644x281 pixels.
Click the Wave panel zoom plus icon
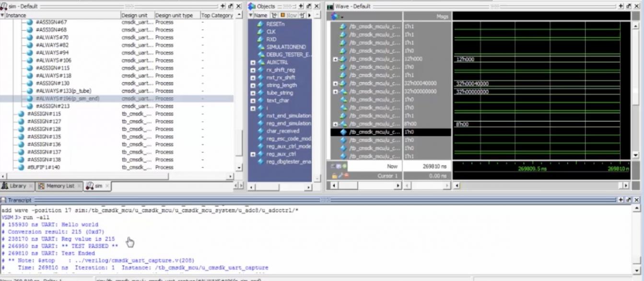(621, 6)
